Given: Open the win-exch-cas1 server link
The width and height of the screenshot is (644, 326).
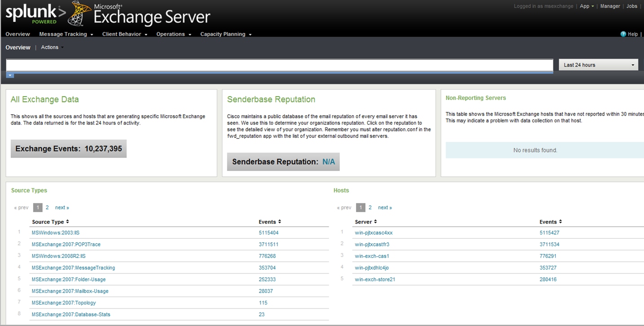Looking at the screenshot, I should (x=372, y=256).
